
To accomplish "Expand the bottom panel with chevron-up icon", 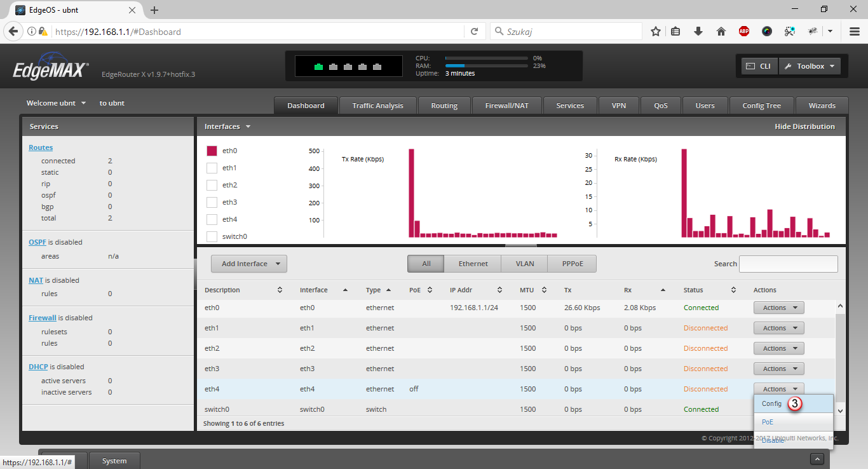I will [x=818, y=459].
